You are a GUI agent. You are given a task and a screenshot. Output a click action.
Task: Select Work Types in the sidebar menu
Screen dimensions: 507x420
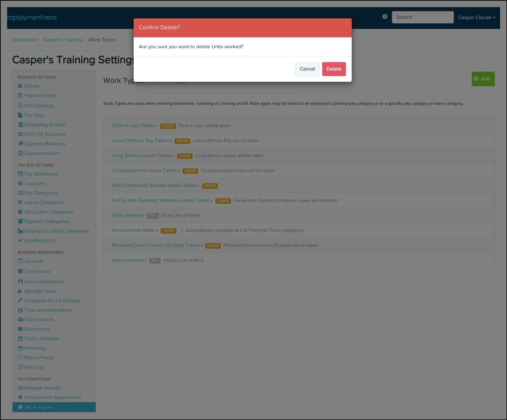click(x=38, y=407)
